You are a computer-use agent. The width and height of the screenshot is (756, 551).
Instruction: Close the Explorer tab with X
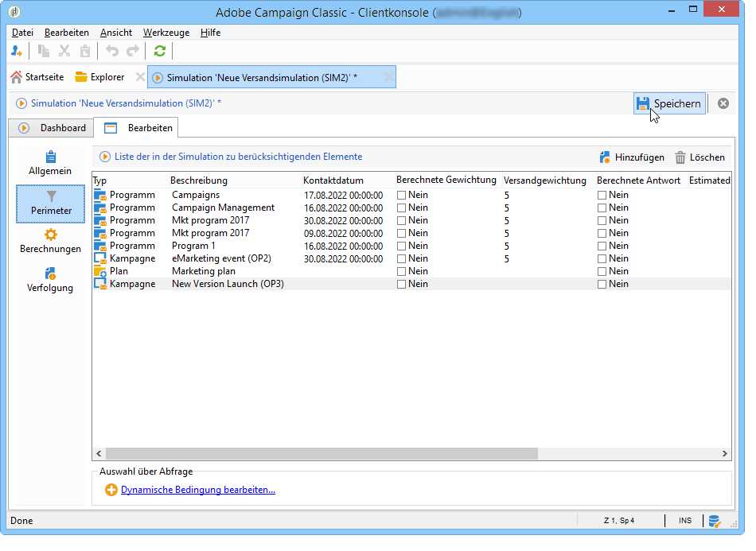tap(140, 77)
